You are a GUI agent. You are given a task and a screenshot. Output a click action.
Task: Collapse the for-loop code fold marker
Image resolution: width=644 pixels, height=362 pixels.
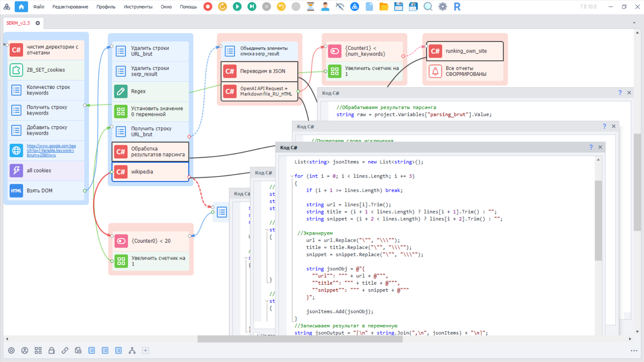[x=292, y=176]
